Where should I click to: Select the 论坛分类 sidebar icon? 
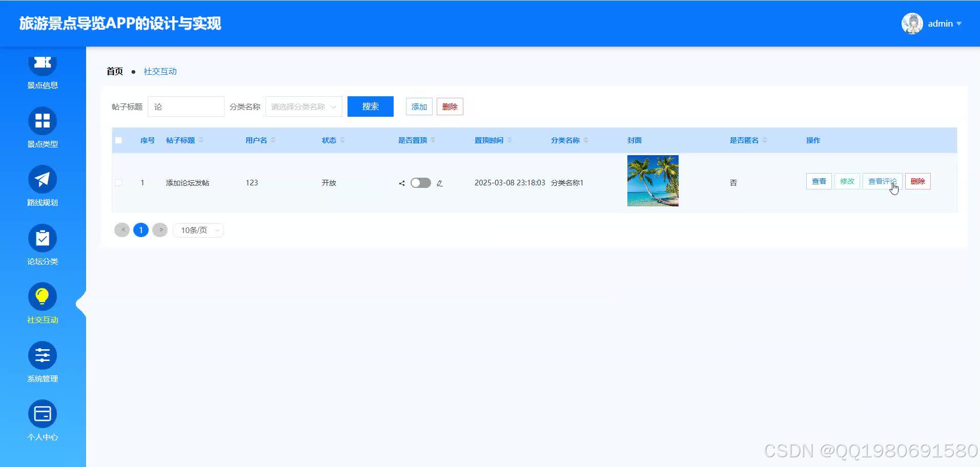43,238
